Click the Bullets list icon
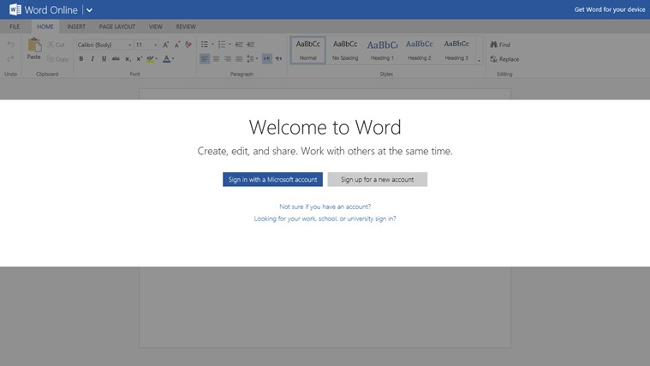Image resolution: width=650 pixels, height=366 pixels. [205, 44]
